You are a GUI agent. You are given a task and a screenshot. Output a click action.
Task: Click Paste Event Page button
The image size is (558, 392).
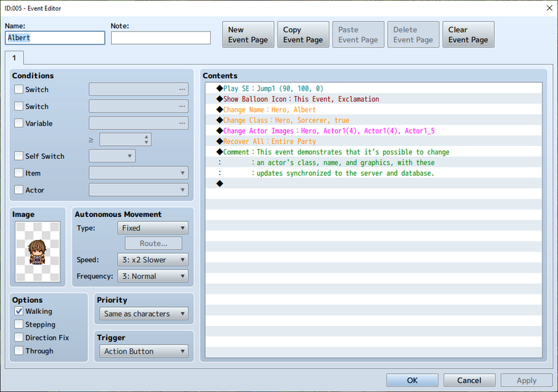358,34
